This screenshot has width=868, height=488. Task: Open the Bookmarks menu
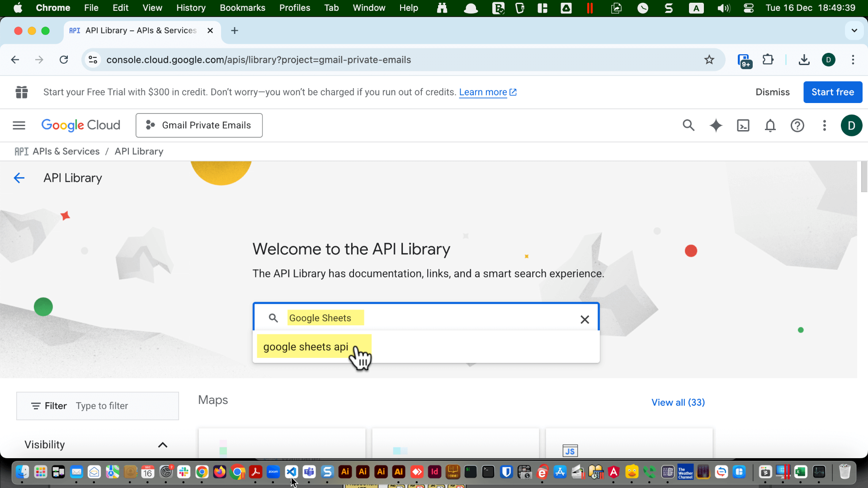coord(242,8)
